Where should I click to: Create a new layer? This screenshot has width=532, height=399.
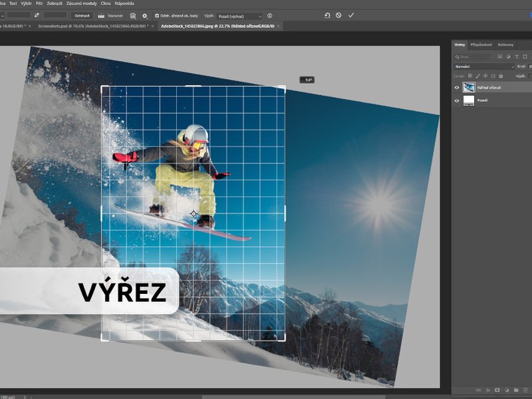tap(525, 390)
